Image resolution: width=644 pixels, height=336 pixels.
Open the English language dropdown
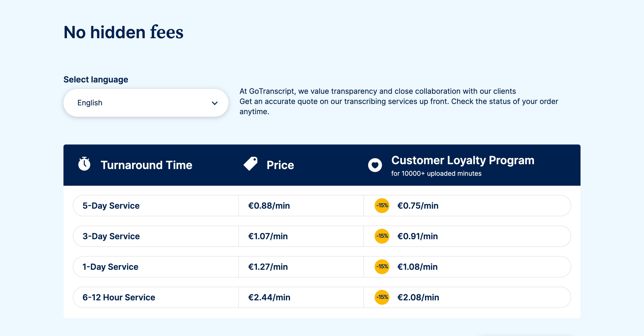[x=146, y=103]
